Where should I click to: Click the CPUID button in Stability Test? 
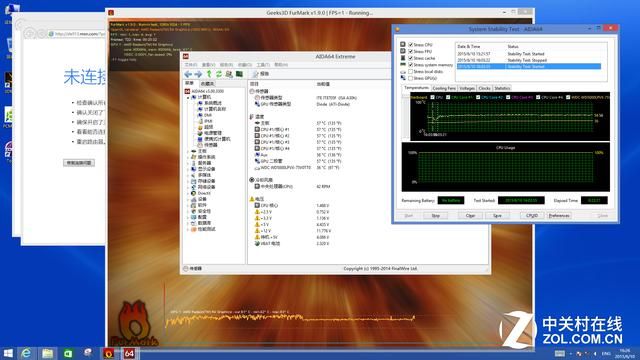click(532, 216)
